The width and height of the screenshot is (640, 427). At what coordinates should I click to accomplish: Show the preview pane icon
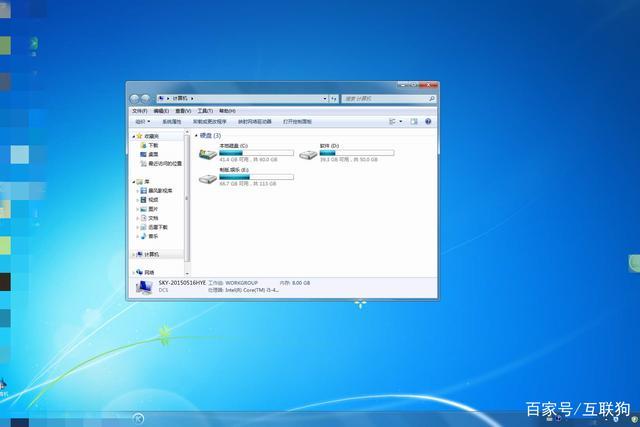414,121
